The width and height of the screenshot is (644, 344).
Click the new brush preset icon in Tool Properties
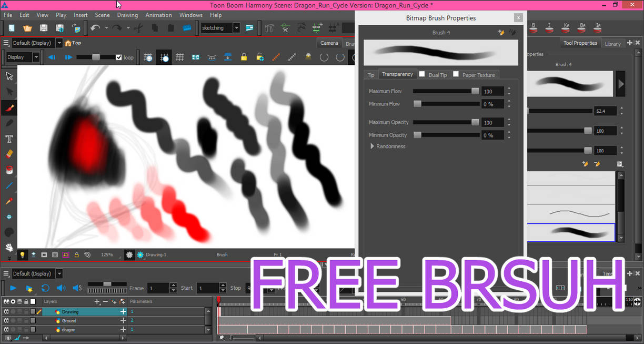[585, 164]
